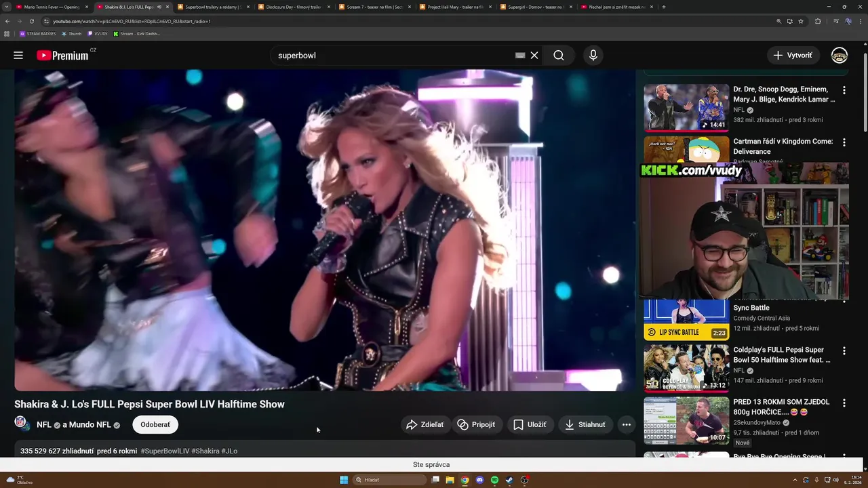Start voice search with microphone
The image size is (868, 488).
click(x=593, y=56)
